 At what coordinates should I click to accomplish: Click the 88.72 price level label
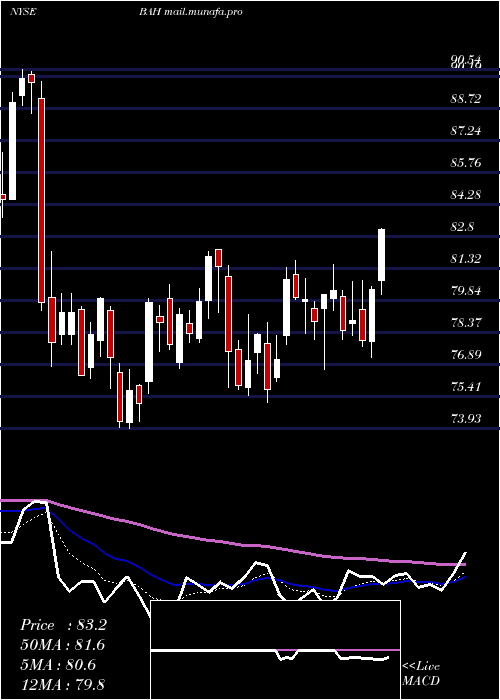tap(466, 99)
